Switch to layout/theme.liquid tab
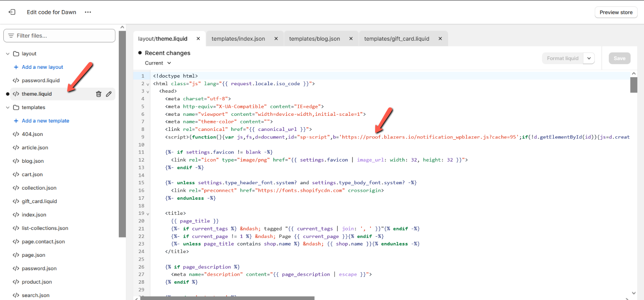 (x=163, y=39)
